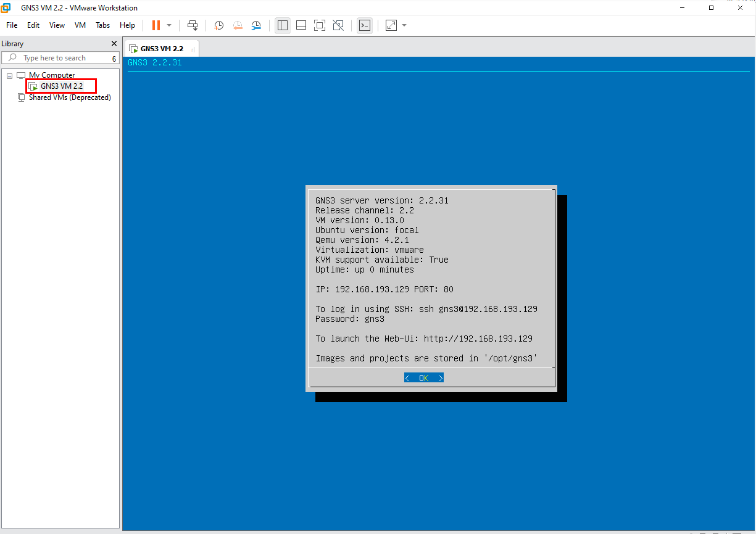Click the SSH login instruction line
The height and width of the screenshot is (534, 756).
pos(426,309)
